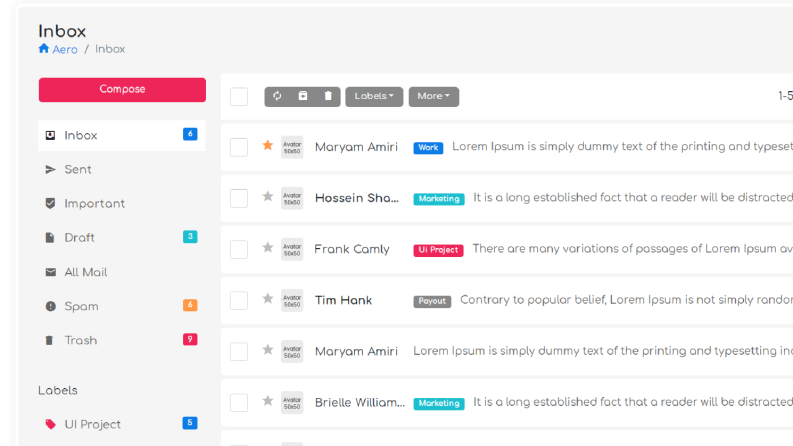This screenshot has height=446, width=793.
Task: Click sender name Brielle William...
Action: coord(360,402)
